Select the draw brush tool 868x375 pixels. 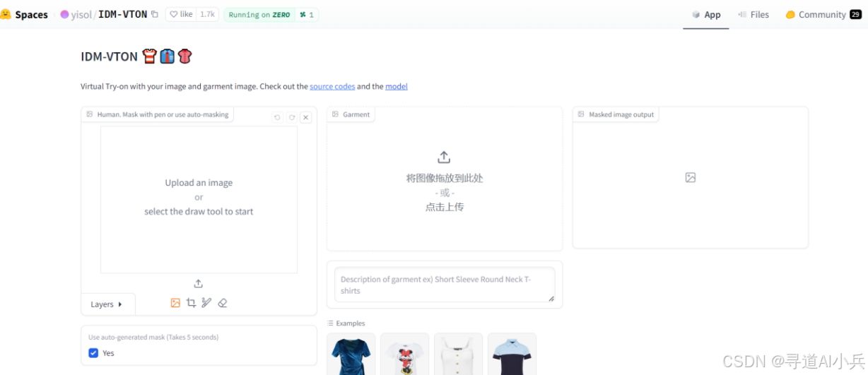[x=206, y=303]
